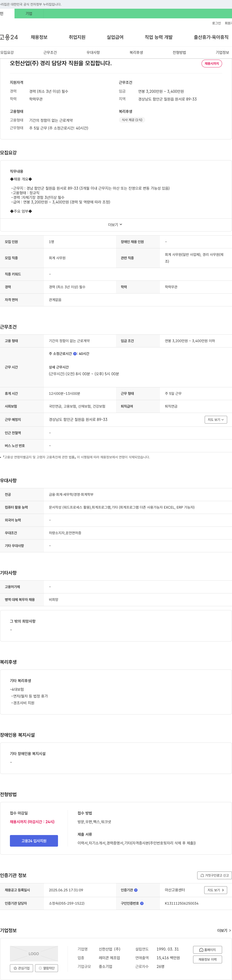
Task: Click the company LOGO placeholder image
Action: click(x=34, y=953)
